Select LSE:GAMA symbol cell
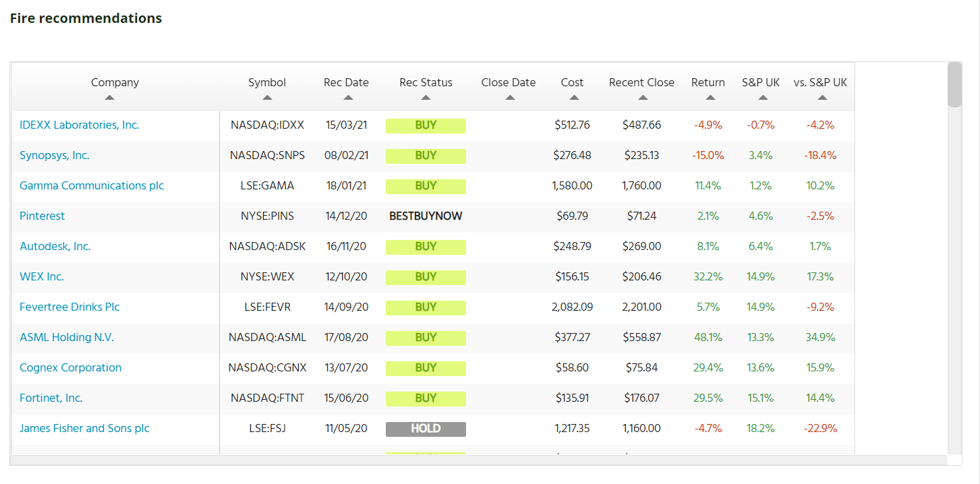Screen dimensions: 980x484 point(267,185)
